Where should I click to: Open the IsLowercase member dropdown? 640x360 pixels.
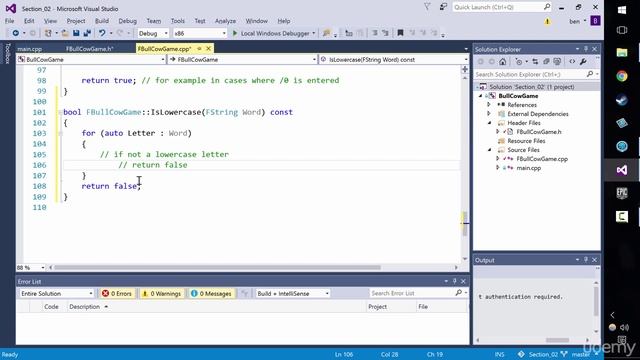(x=394, y=60)
